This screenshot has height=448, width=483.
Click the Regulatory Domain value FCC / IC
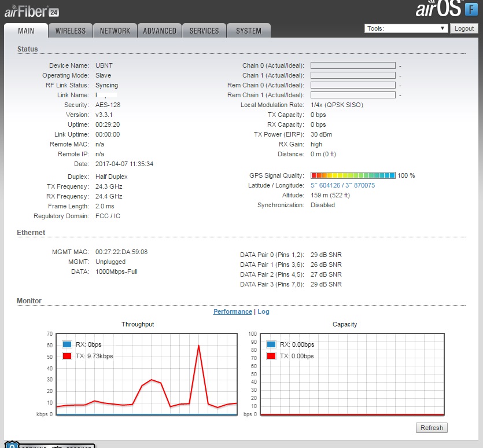(108, 216)
